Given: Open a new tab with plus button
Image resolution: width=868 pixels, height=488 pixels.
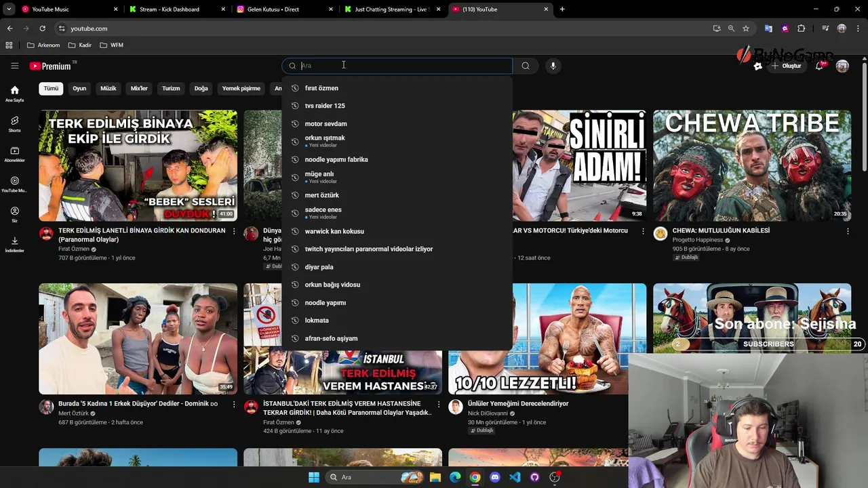Looking at the screenshot, I should 562,9.
